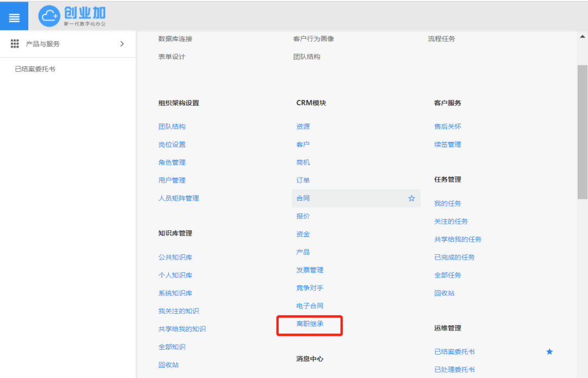Select 合同 in the CRM module

[303, 198]
